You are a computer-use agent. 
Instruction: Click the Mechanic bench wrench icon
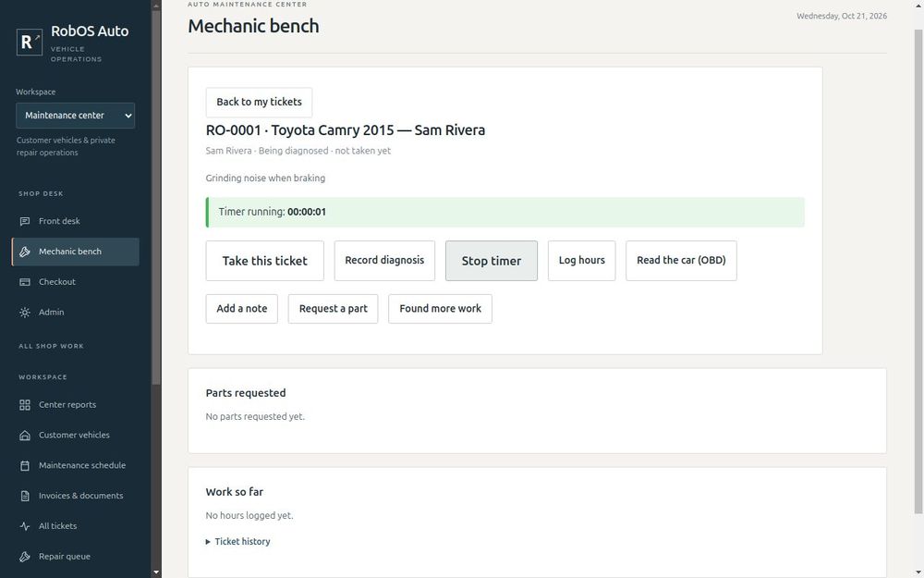(25, 252)
